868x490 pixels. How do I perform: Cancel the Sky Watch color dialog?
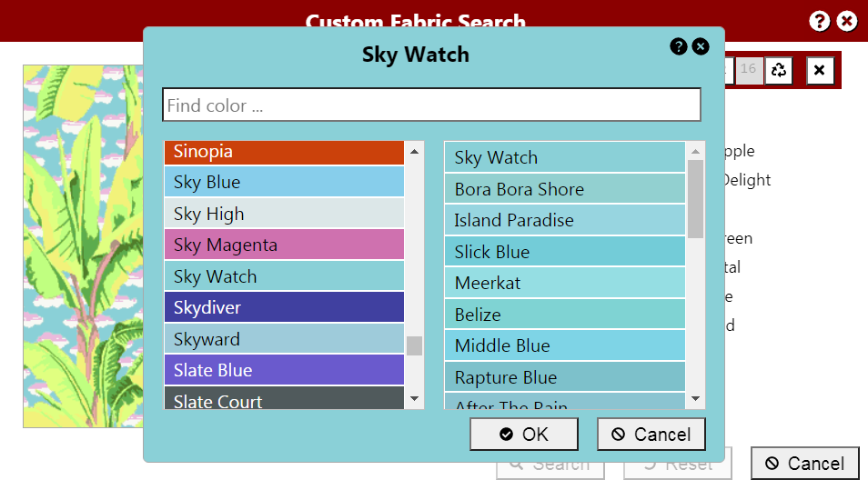tap(651, 435)
